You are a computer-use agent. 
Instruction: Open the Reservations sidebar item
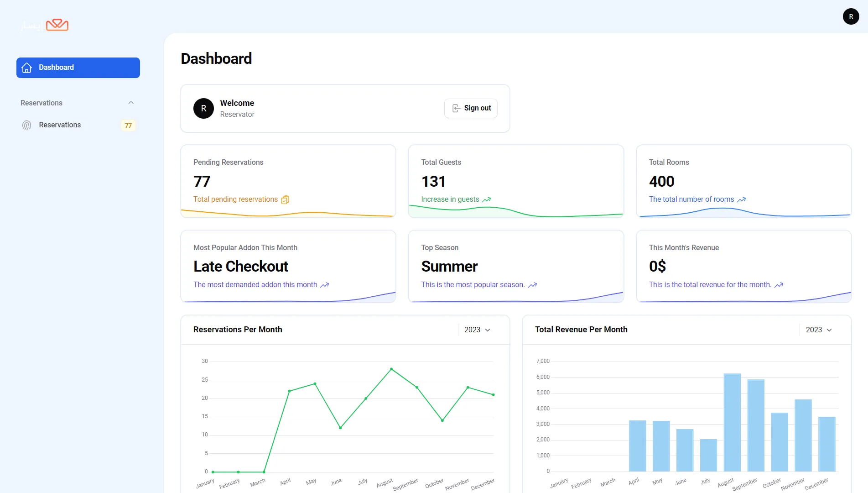60,125
